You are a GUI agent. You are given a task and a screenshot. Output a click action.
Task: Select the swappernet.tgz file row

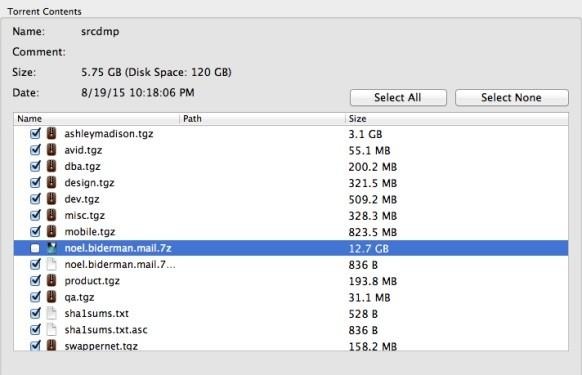tap(291, 346)
